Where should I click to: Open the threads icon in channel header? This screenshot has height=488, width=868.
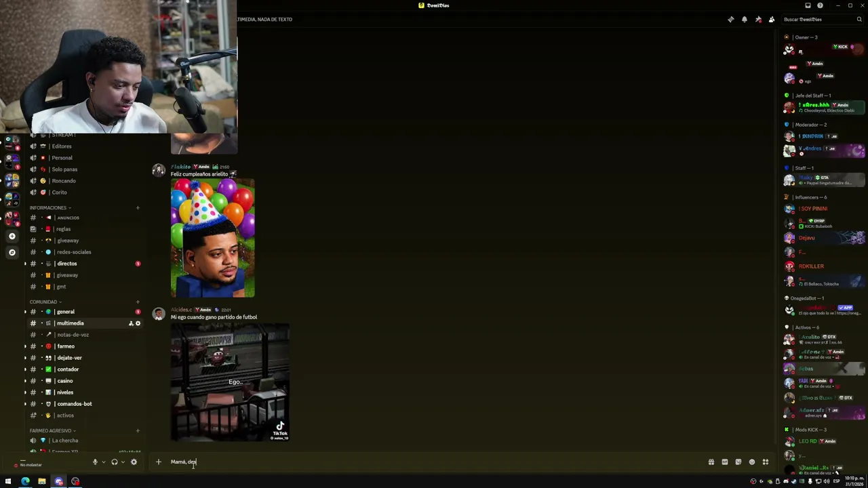point(731,20)
